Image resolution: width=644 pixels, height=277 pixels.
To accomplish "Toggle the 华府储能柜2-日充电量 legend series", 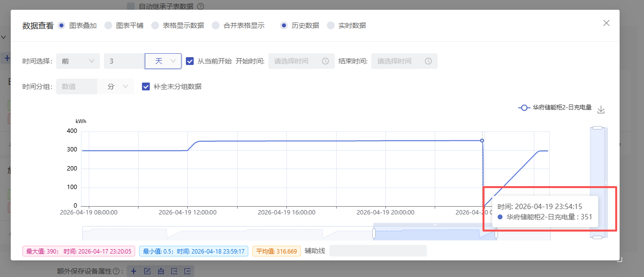I will [555, 108].
